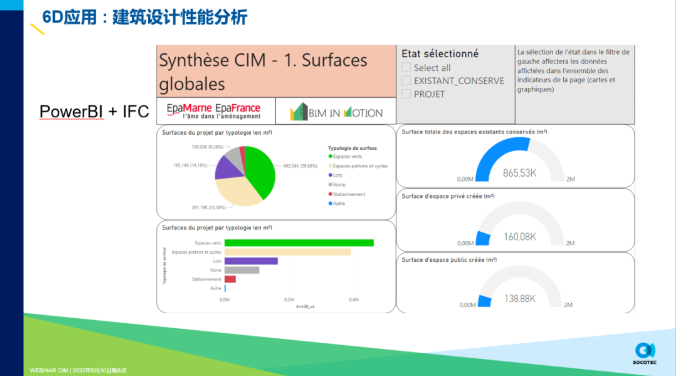Click the SOCOTEC logo icon

[x=645, y=350]
